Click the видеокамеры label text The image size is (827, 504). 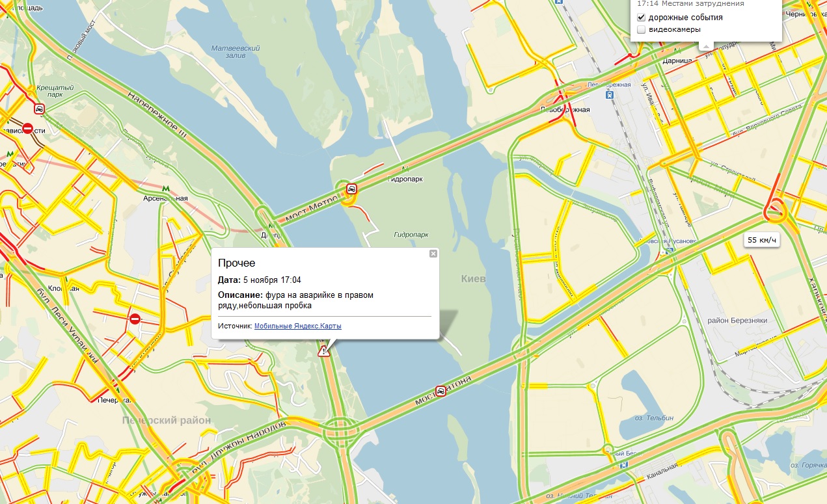tap(675, 30)
